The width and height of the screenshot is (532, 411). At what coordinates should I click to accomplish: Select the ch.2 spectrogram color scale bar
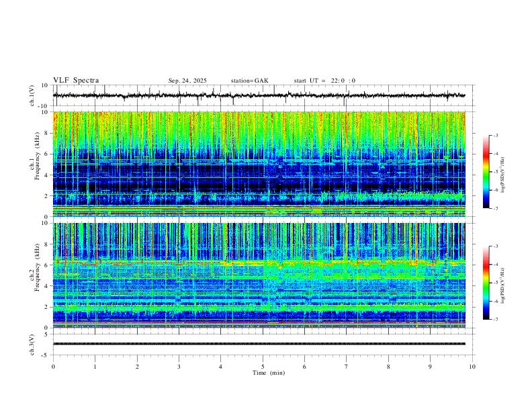pos(486,283)
